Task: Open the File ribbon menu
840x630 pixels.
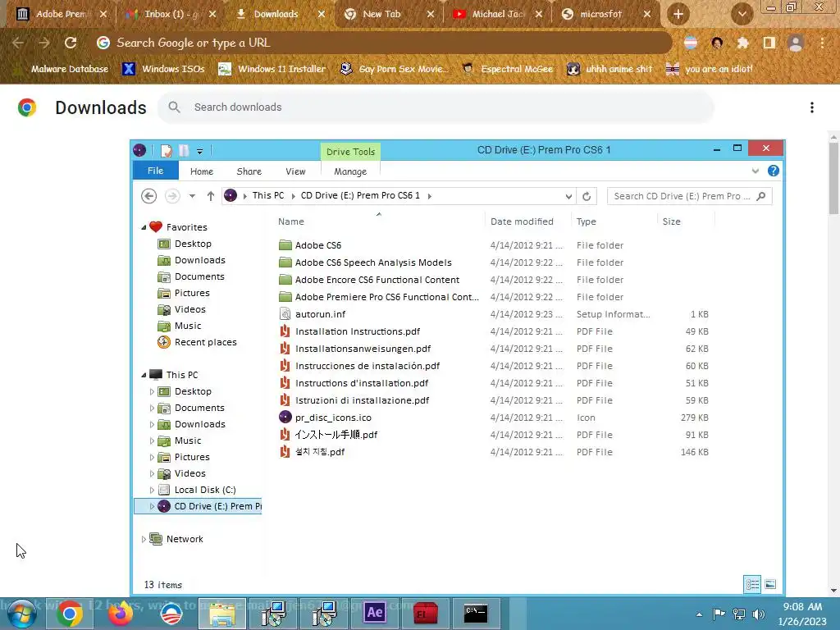Action: coord(155,171)
